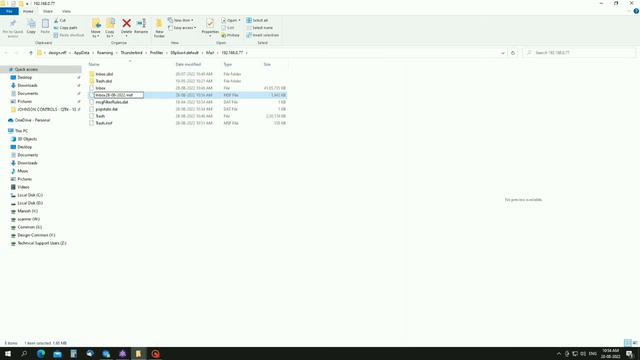This screenshot has width=640, height=360.
Task: Click Roaming in the breadcrumb path
Action: coord(105,53)
